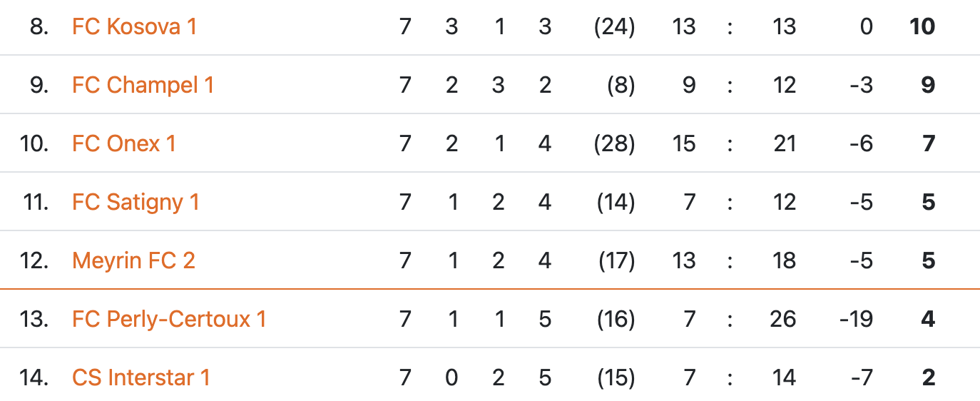Click the (14) value in Satigny's row
This screenshot has width=980, height=401.
[614, 202]
